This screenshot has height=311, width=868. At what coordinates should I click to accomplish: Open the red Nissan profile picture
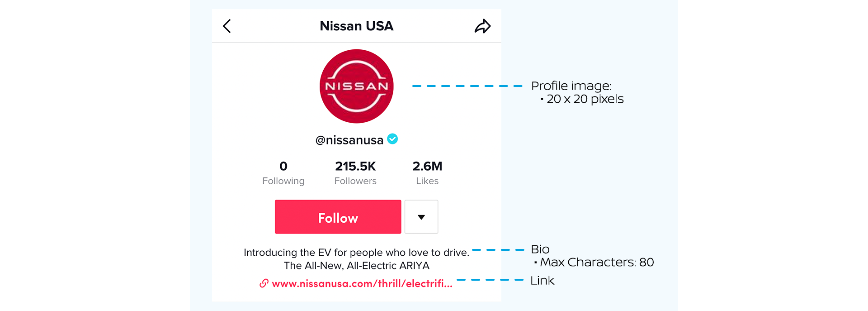[x=357, y=86]
